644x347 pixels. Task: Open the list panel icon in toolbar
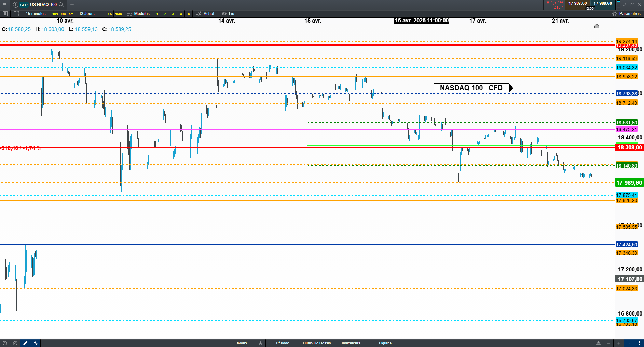pyautogui.click(x=5, y=14)
